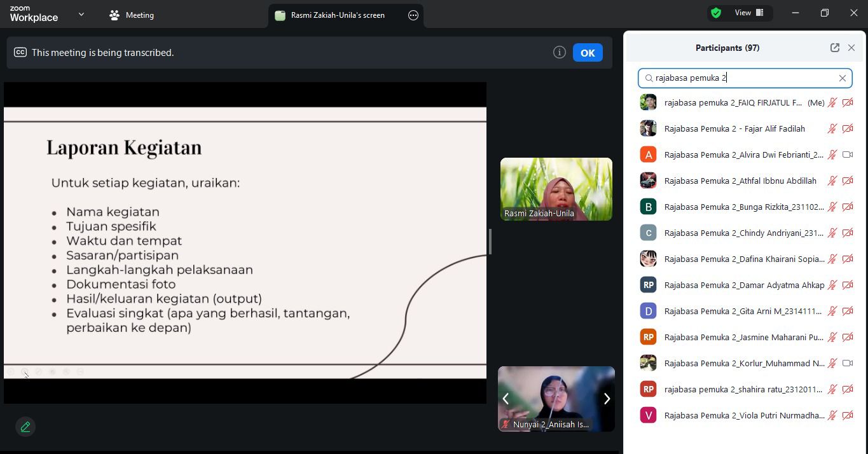Toggle mute icon for Fajar Alif Fadilah

(x=832, y=128)
